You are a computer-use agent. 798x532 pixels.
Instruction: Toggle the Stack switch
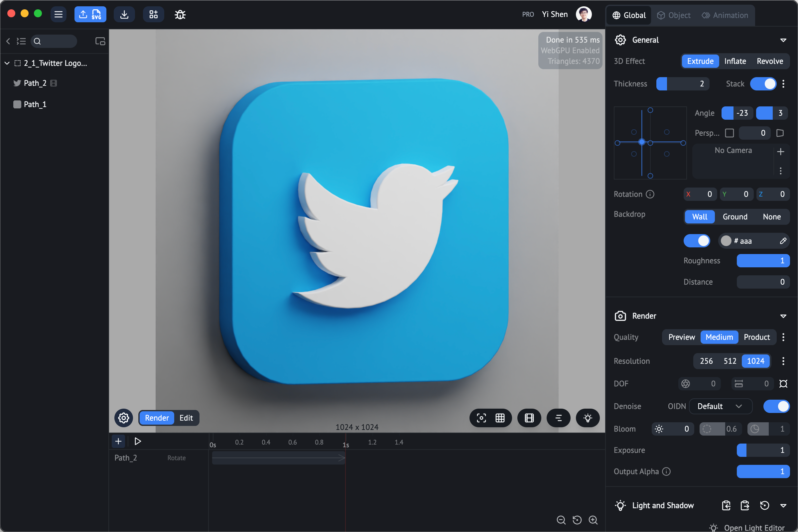coord(763,84)
